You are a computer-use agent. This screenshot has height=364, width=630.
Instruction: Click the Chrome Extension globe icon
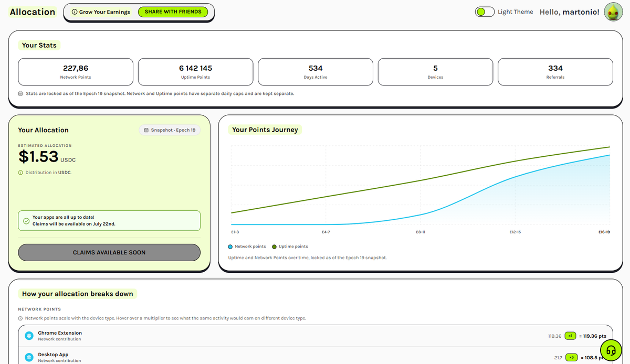coord(29,336)
